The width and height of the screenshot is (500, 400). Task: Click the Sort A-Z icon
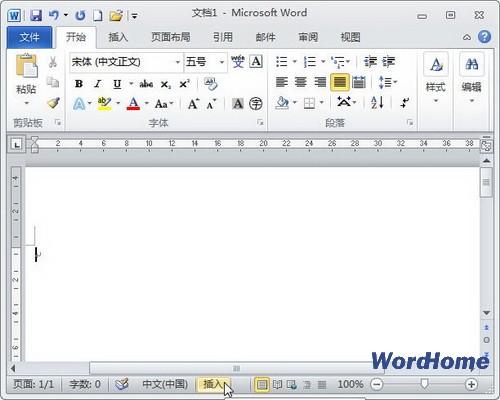pos(377,103)
